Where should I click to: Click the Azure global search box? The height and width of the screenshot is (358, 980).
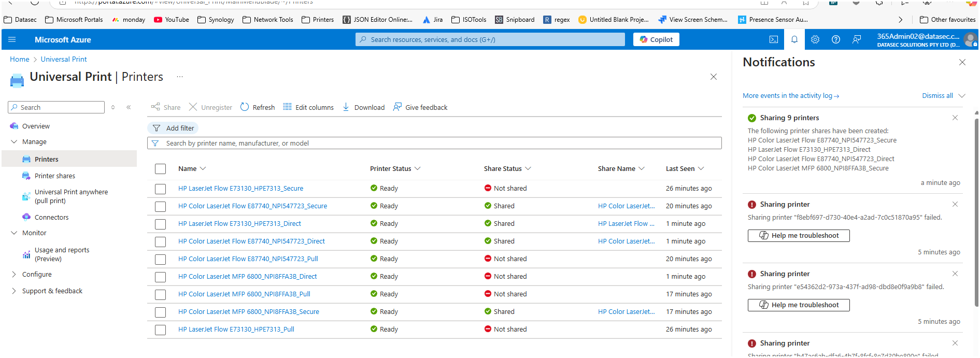tap(490, 39)
